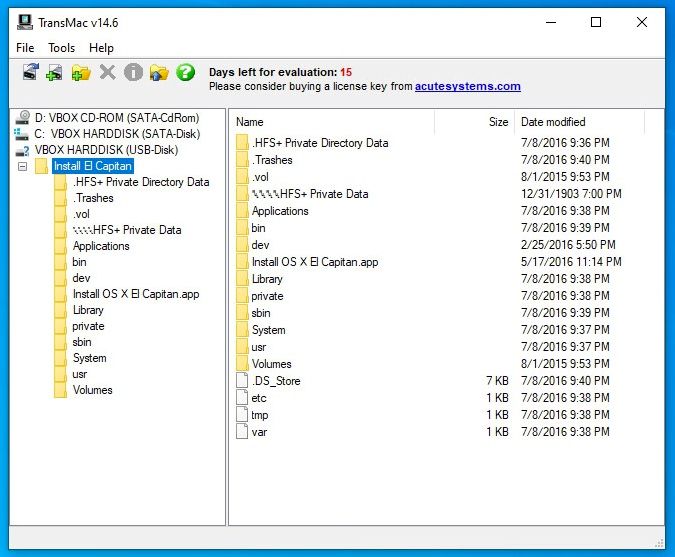Collapse the Install El Capitan tree node
The width and height of the screenshot is (675, 557).
coord(22,166)
